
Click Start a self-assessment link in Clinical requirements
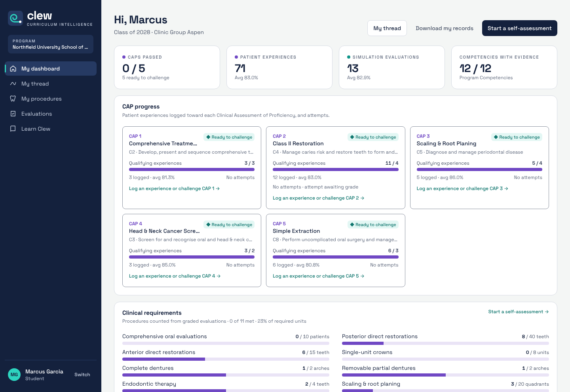tap(519, 312)
